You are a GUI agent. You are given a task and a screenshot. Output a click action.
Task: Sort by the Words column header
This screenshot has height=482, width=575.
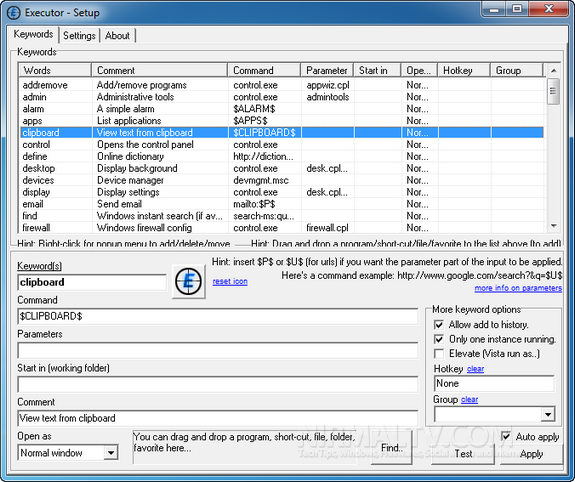[55, 70]
